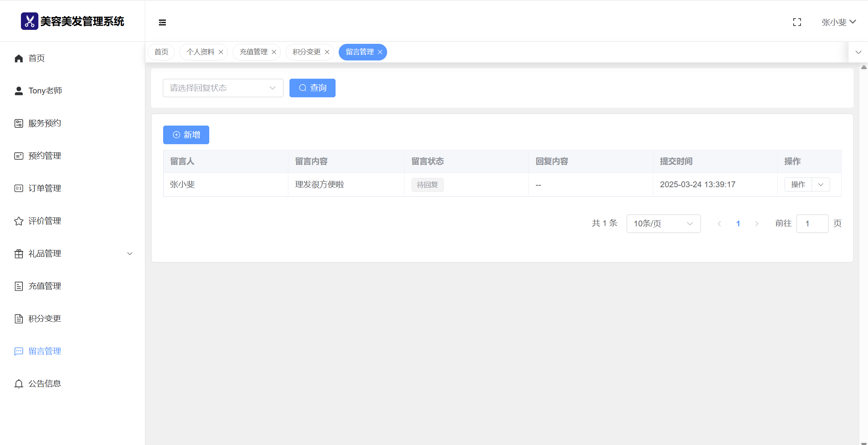Image resolution: width=868 pixels, height=445 pixels.
Task: Close the 充值管理 tab
Action: (274, 52)
